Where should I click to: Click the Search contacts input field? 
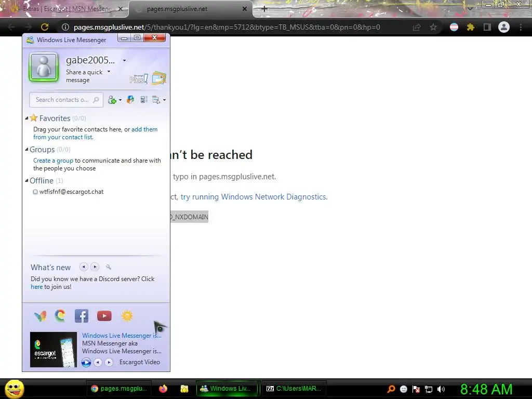coord(66,100)
